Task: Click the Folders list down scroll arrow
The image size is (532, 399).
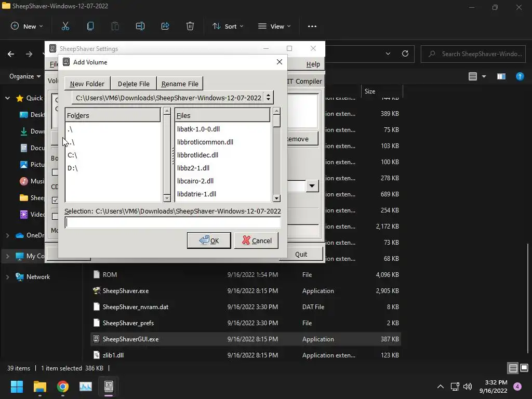Action: [167, 198]
